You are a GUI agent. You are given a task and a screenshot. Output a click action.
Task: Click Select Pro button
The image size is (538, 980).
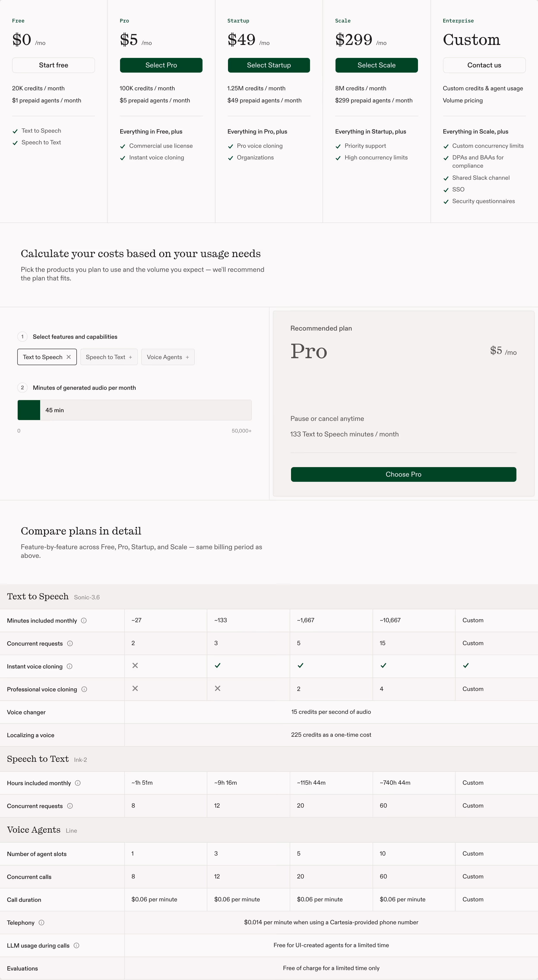[x=161, y=65]
